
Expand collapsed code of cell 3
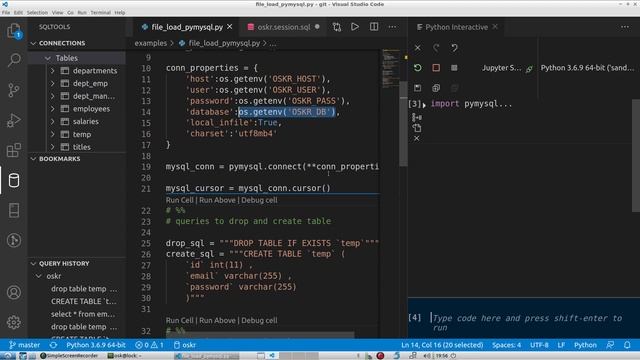click(424, 105)
